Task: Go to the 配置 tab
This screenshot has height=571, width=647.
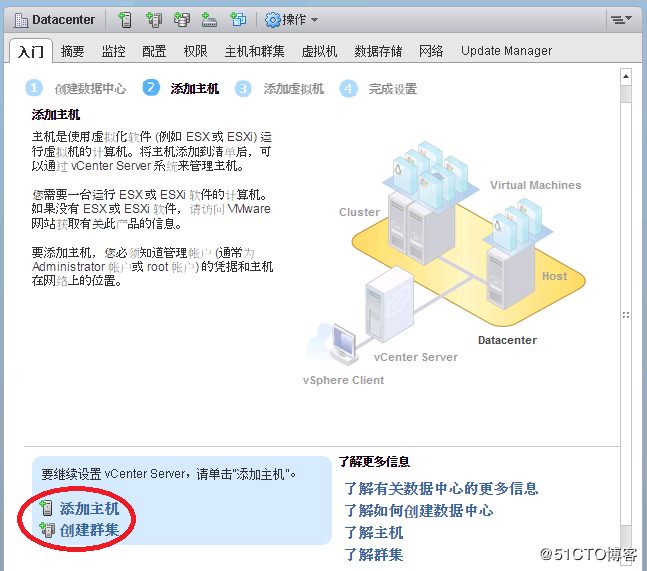Action: point(154,51)
